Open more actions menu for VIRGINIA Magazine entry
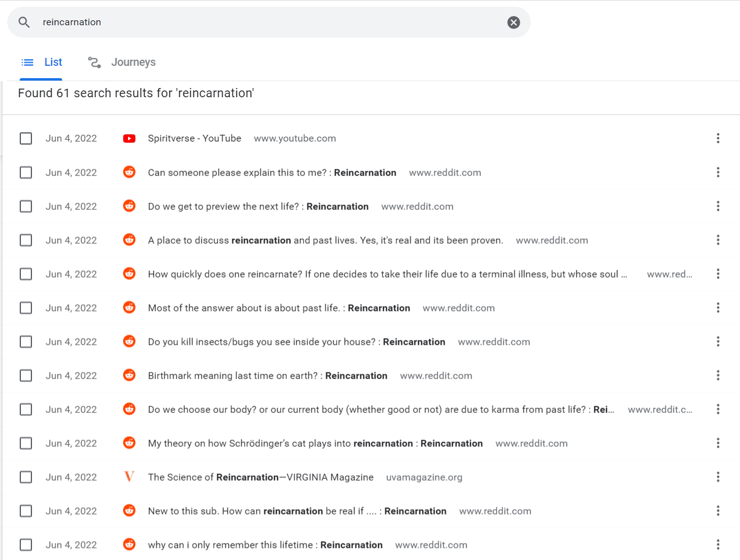Image resolution: width=740 pixels, height=560 pixels. tap(718, 477)
